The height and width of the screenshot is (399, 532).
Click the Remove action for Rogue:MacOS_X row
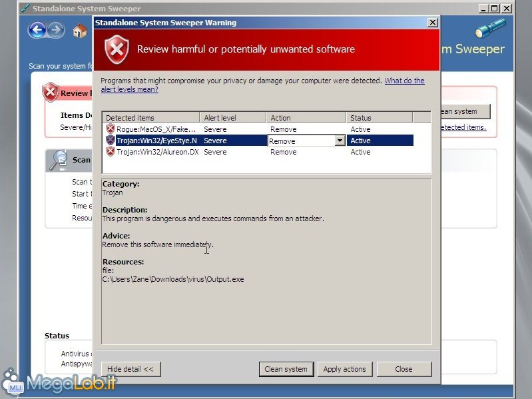pyautogui.click(x=283, y=129)
